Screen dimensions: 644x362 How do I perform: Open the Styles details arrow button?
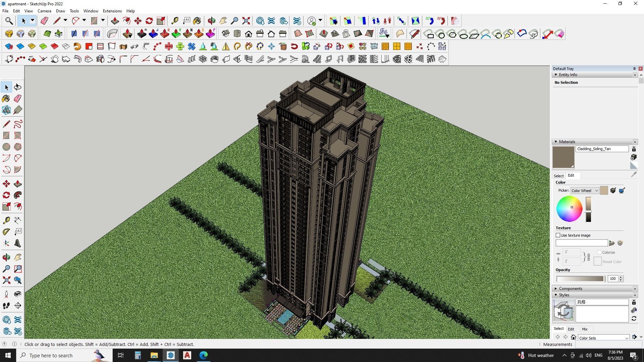click(x=634, y=337)
